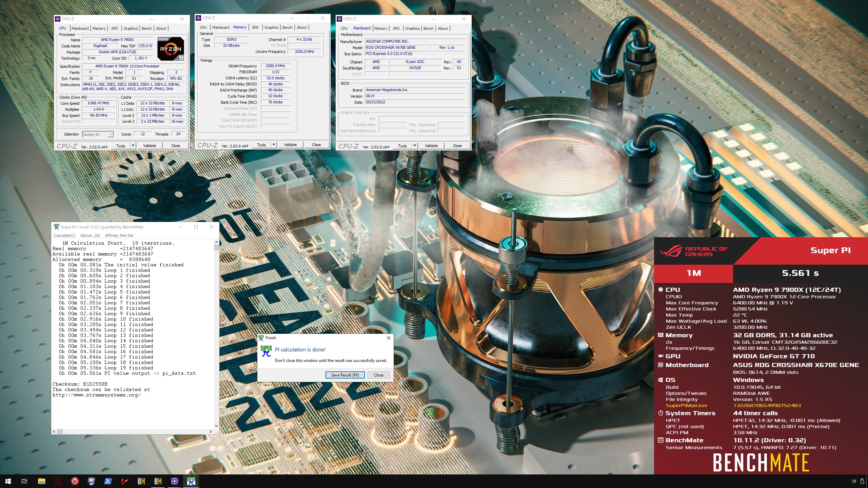The image size is (868, 488).
Task: Click the CPU section icon in BenchMate panel
Action: 660,290
